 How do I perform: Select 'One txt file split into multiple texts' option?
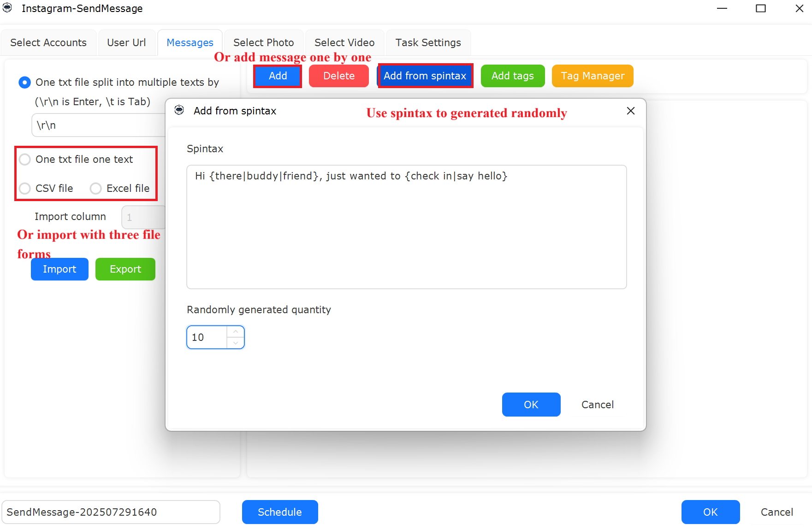click(x=24, y=83)
